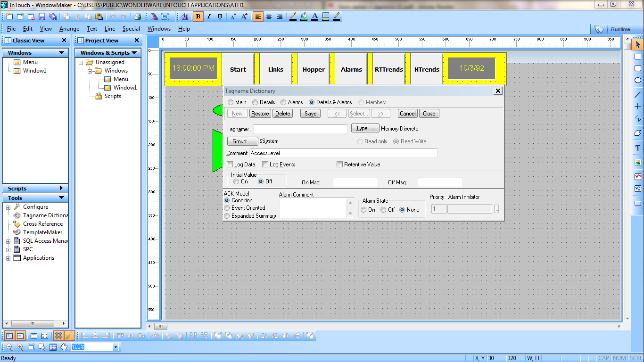The height and width of the screenshot is (362, 644).
Task: Click the Save button in Tagname Dictionary
Action: [311, 114]
